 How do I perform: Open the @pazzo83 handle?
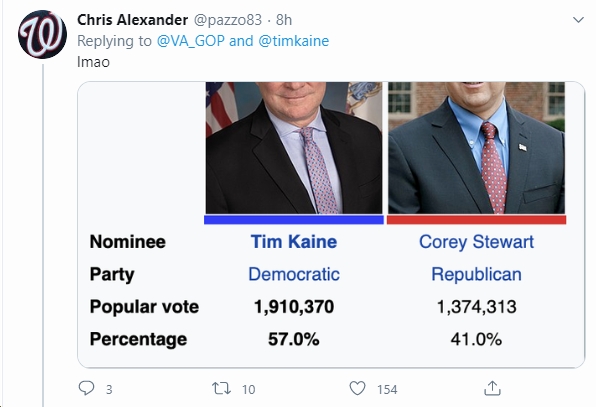tap(228, 20)
